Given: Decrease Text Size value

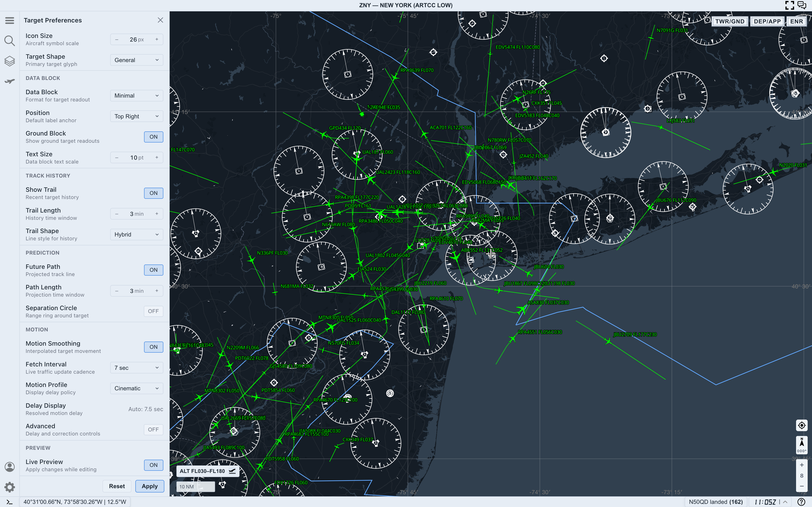Looking at the screenshot, I should (117, 157).
